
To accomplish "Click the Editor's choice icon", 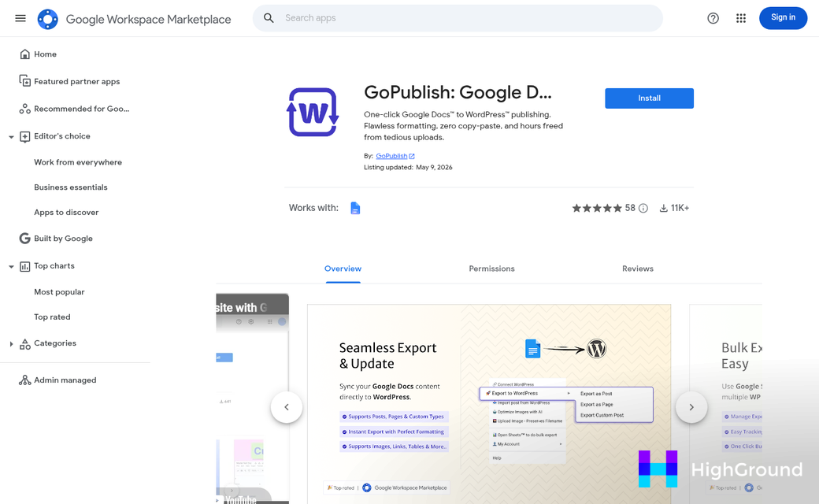I will tap(24, 136).
